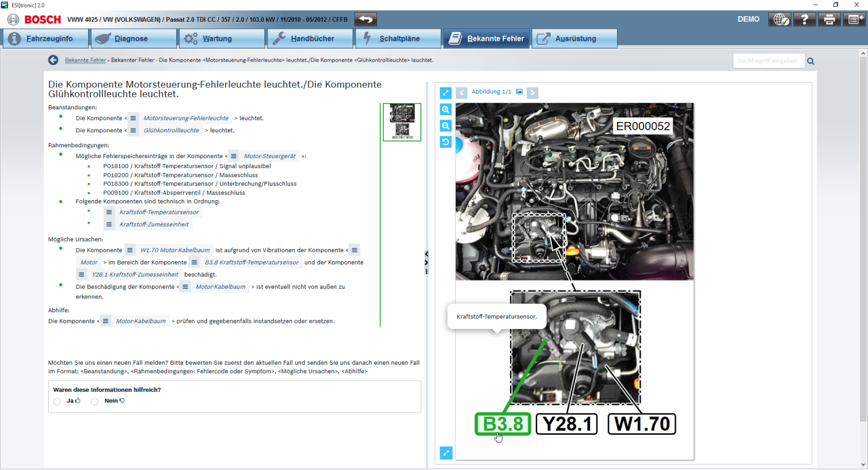Click the blue circular back arrow beside breadcrumb
This screenshot has width=868, height=470.
coord(53,60)
